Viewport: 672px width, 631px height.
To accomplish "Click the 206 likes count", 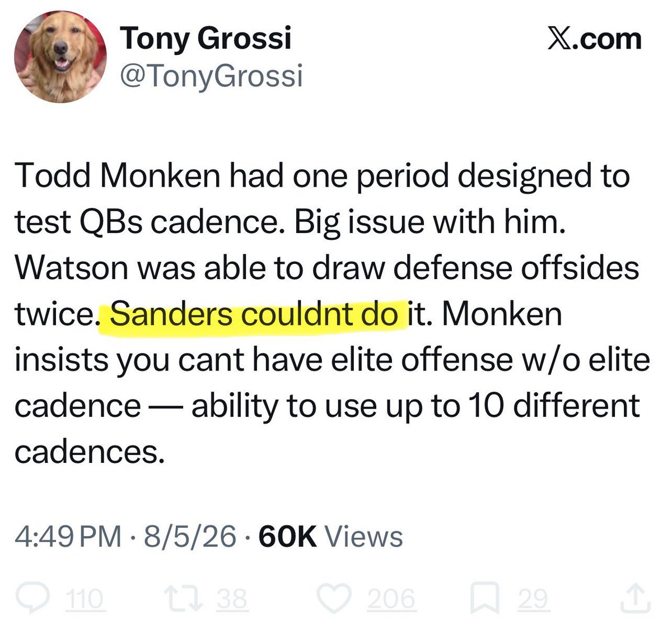I will point(391,599).
